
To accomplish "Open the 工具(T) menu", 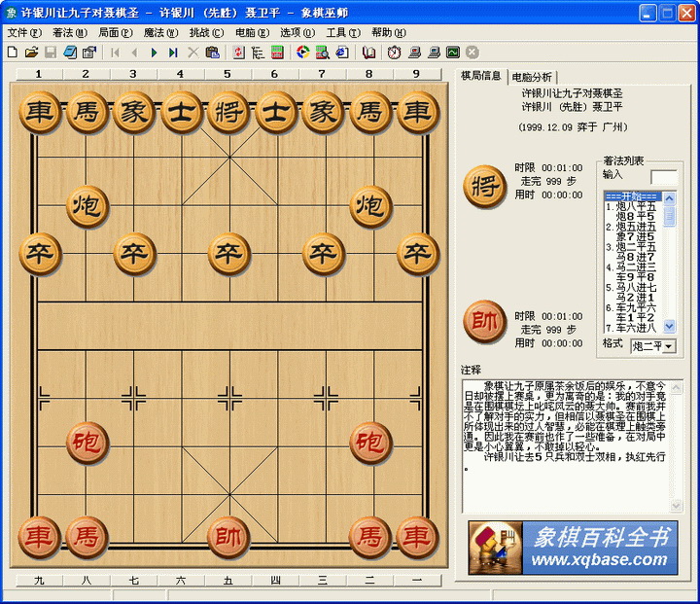I will tap(343, 33).
